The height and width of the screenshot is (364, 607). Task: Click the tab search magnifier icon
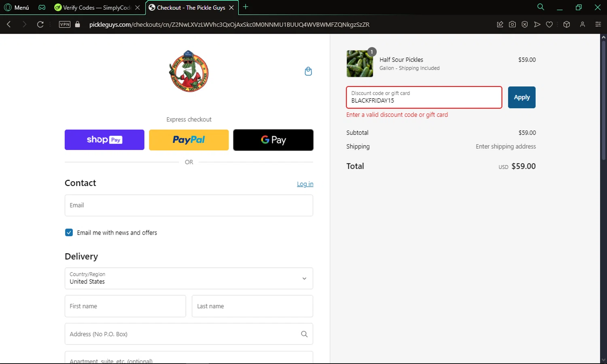point(541,7)
